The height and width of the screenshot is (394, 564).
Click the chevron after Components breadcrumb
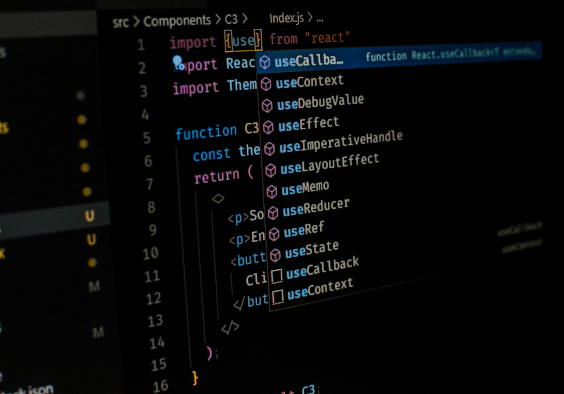[218, 19]
